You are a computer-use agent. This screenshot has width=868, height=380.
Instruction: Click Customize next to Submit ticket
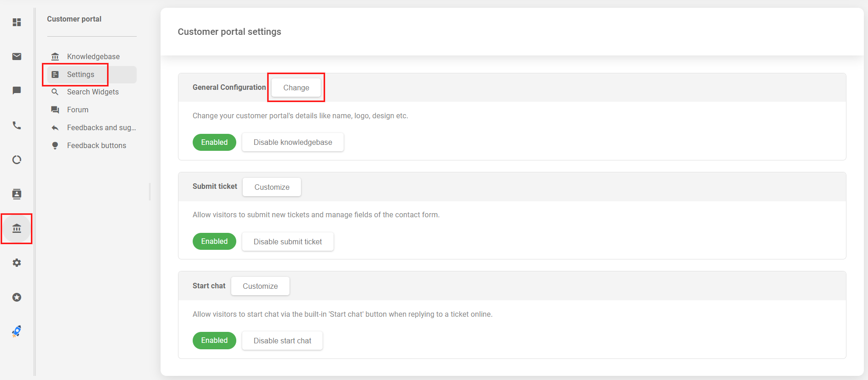coord(272,187)
